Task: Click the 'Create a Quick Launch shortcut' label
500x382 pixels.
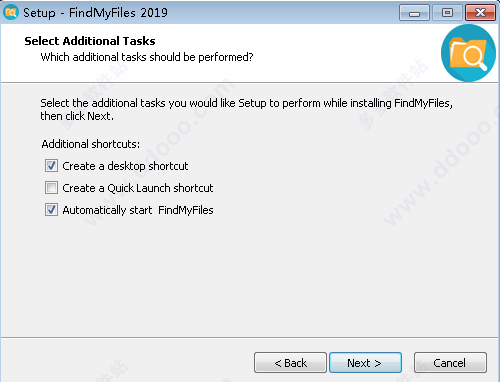Action: tap(138, 188)
